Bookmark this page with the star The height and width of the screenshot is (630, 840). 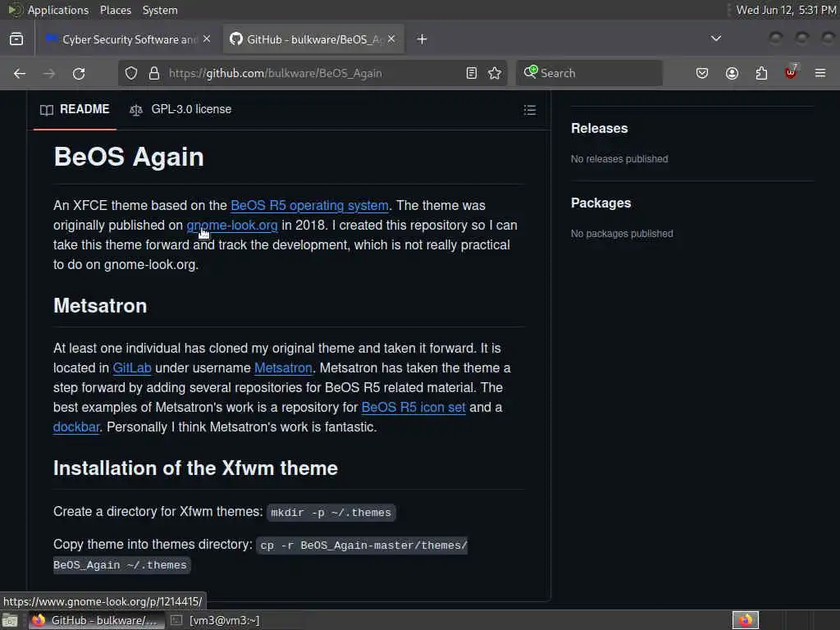495,73
